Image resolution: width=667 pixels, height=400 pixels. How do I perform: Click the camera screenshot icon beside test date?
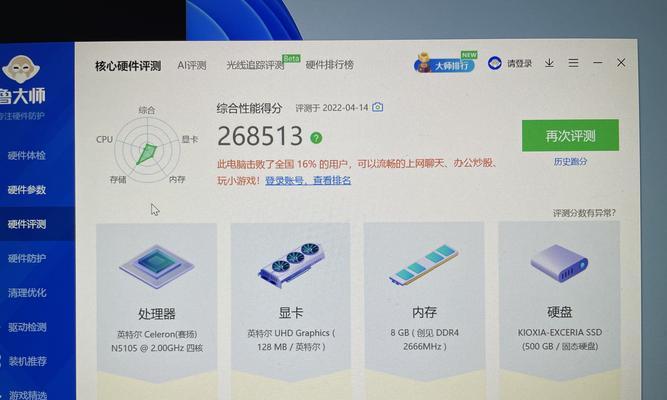377,107
